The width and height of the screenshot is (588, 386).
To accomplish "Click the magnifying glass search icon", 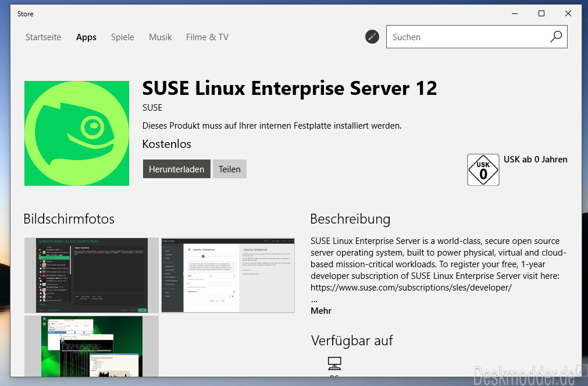I will (556, 37).
